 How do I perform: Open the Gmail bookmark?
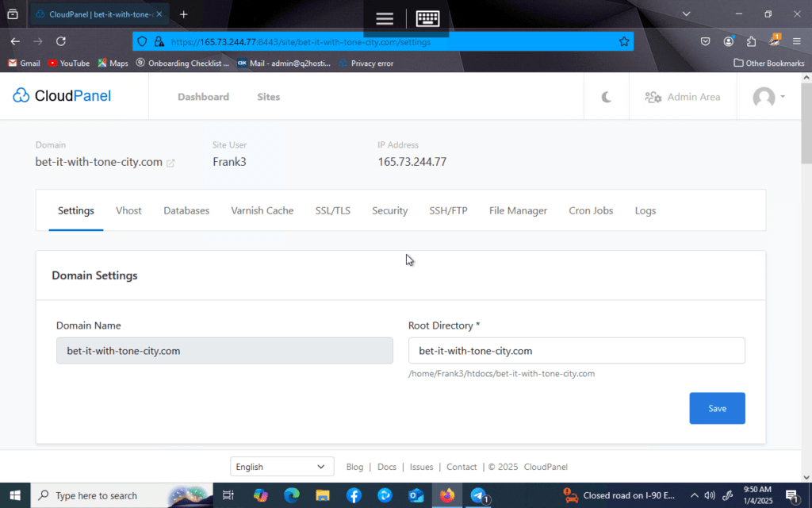(x=25, y=63)
